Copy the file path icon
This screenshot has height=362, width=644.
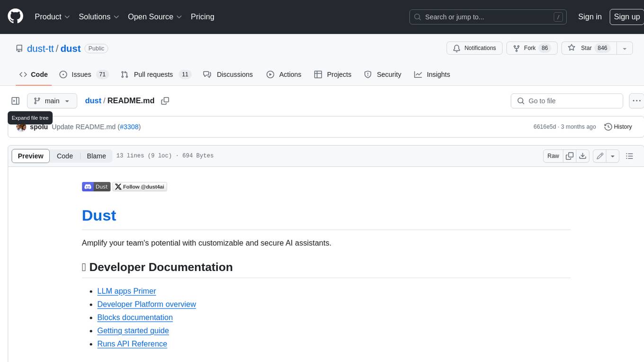[165, 101]
